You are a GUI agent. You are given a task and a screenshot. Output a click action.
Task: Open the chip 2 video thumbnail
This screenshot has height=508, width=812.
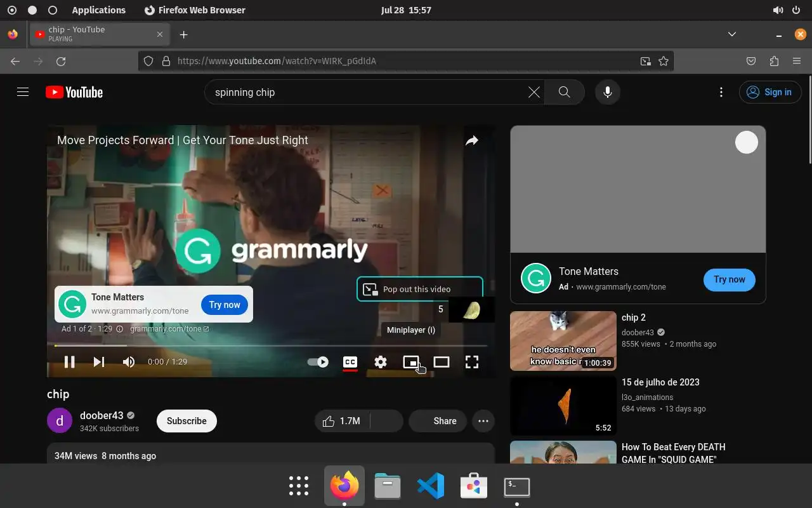[x=563, y=341]
